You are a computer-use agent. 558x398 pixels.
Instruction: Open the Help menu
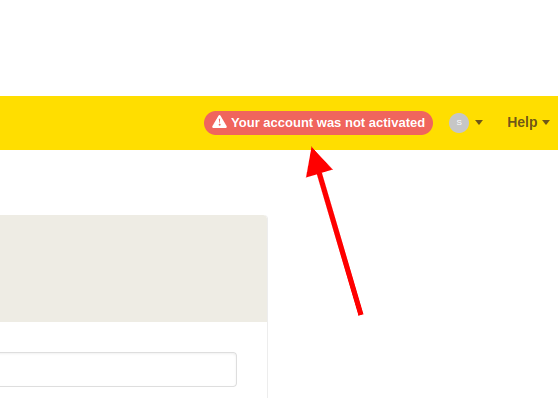click(528, 122)
